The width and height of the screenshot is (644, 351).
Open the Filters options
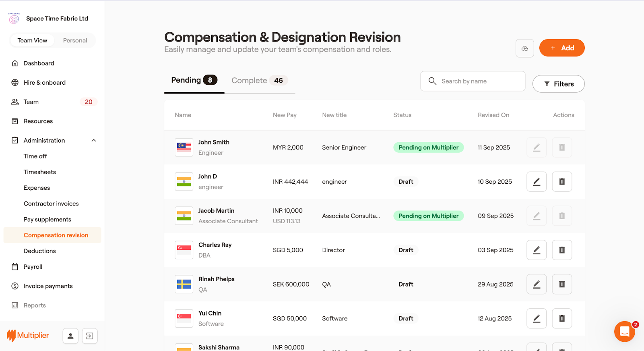tap(558, 84)
